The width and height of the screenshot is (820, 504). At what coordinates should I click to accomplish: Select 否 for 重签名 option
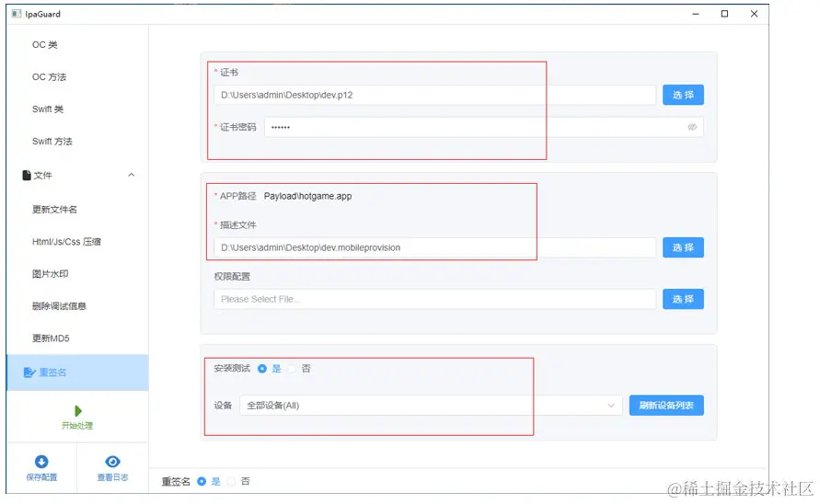tap(231, 482)
